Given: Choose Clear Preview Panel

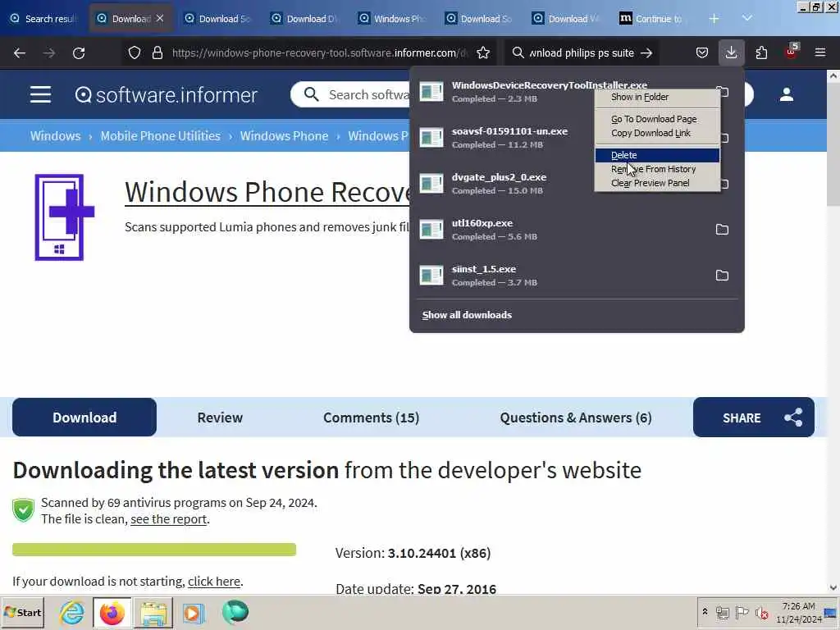Looking at the screenshot, I should [x=657, y=183].
